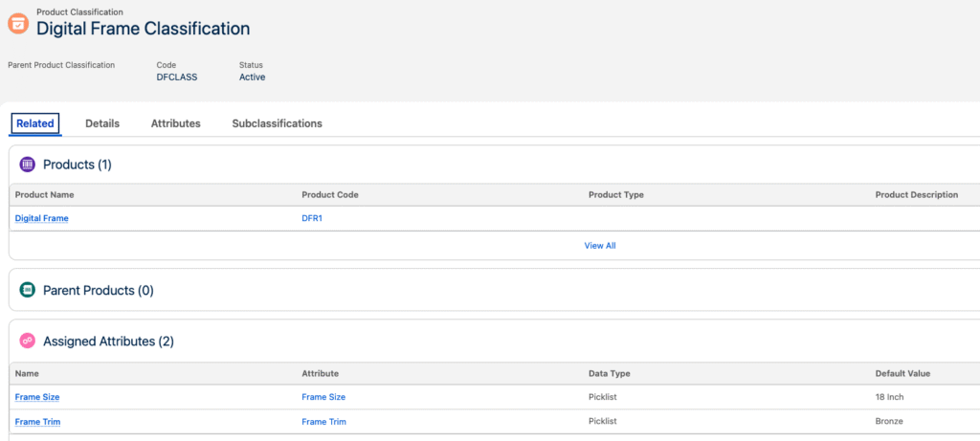
Task: Click Frame Trim in the Attribute column
Action: coord(323,422)
